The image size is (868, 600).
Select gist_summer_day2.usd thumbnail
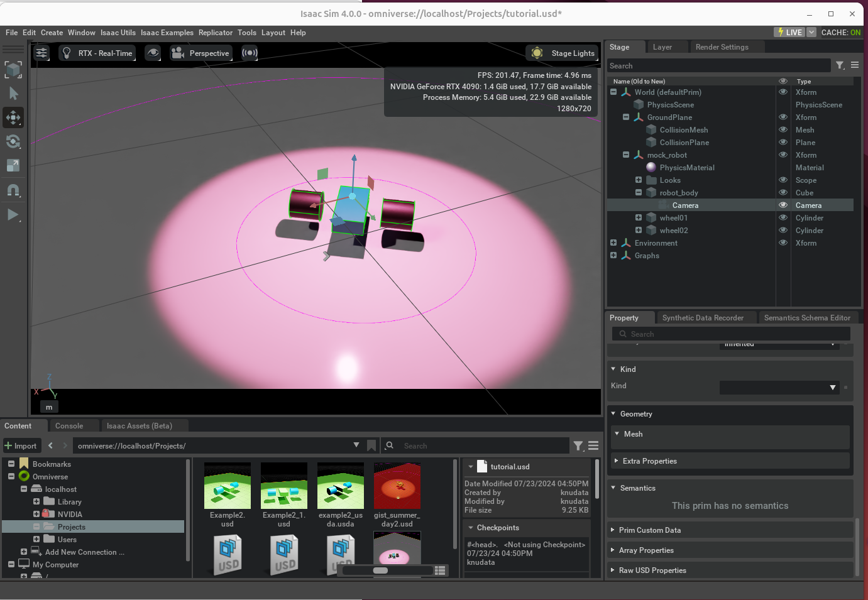pyautogui.click(x=397, y=486)
